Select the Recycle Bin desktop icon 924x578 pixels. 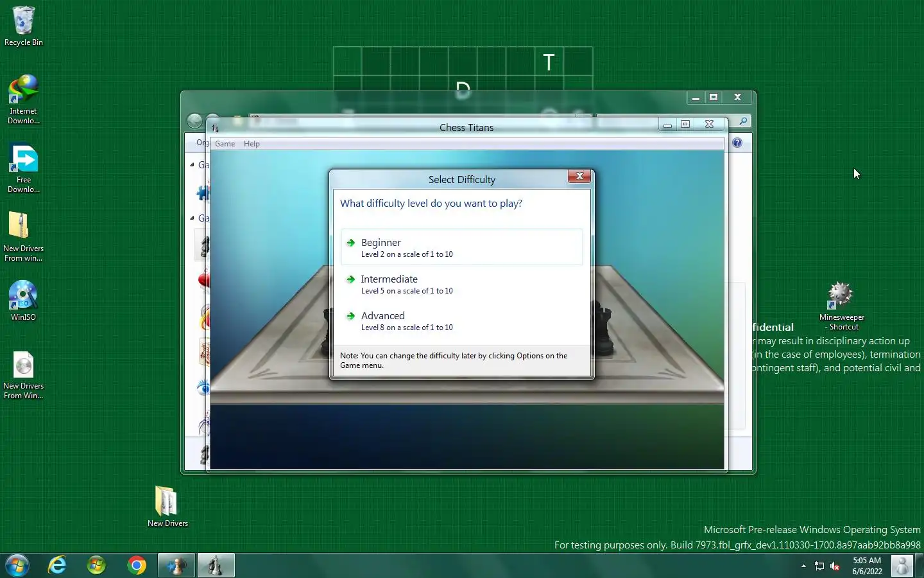(24, 26)
